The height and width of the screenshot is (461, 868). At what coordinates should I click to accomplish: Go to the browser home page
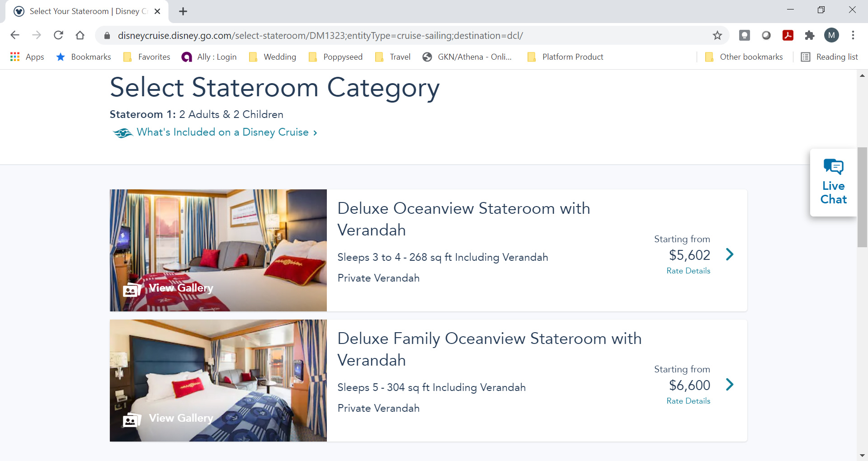(x=80, y=35)
